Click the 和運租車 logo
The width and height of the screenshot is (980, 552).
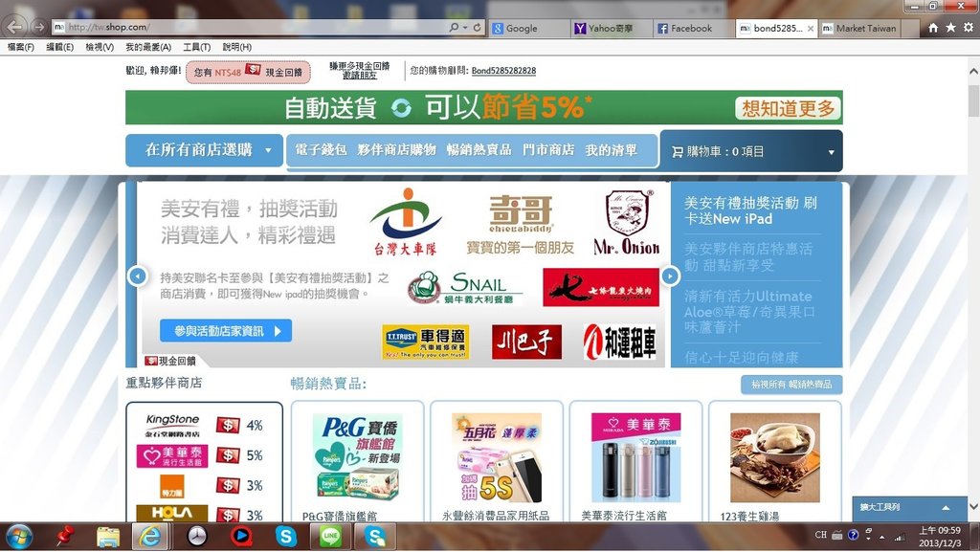coord(620,342)
